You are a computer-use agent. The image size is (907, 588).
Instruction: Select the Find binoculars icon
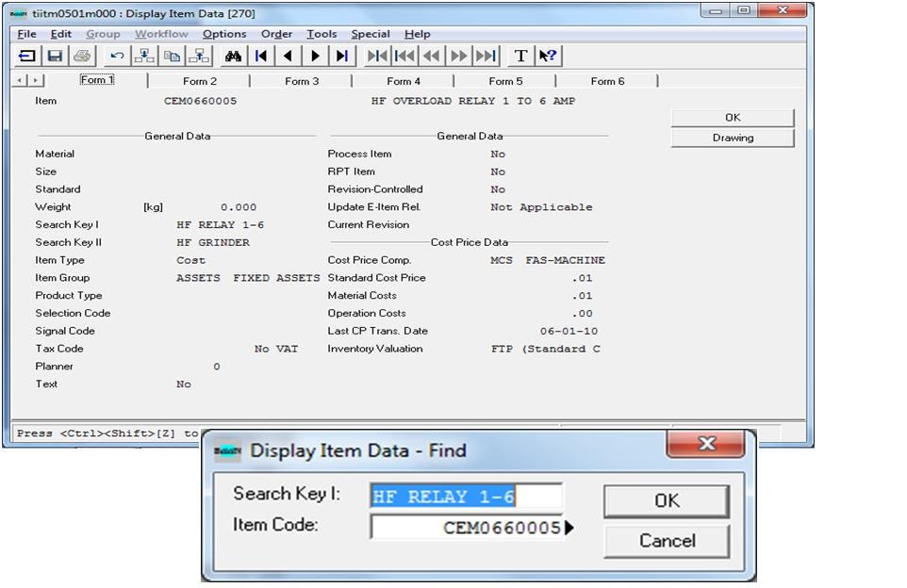point(233,56)
